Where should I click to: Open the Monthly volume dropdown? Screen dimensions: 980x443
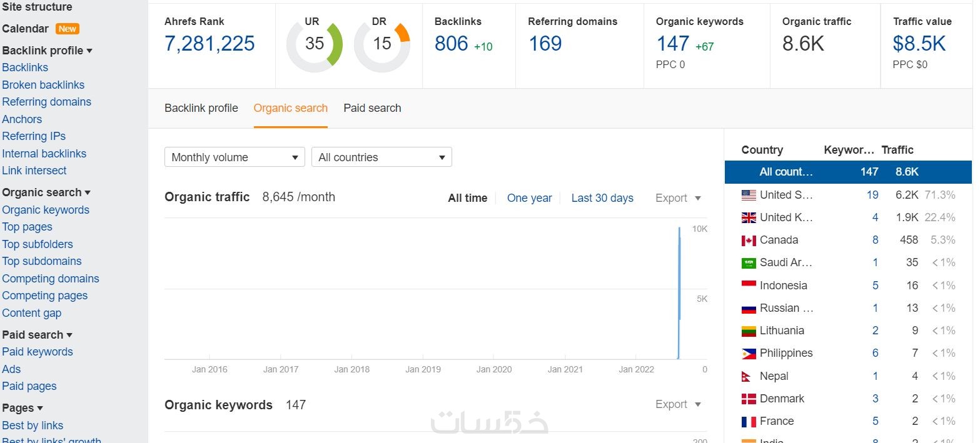[x=235, y=157]
